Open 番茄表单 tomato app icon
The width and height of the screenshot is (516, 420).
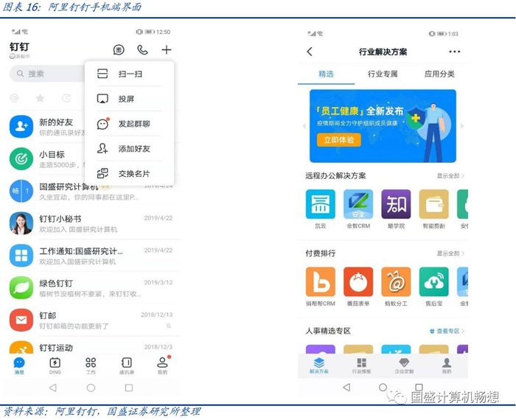pos(358,282)
